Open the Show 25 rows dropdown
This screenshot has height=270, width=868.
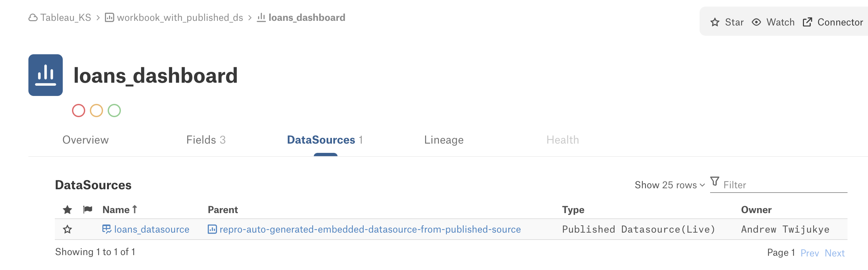click(x=669, y=185)
